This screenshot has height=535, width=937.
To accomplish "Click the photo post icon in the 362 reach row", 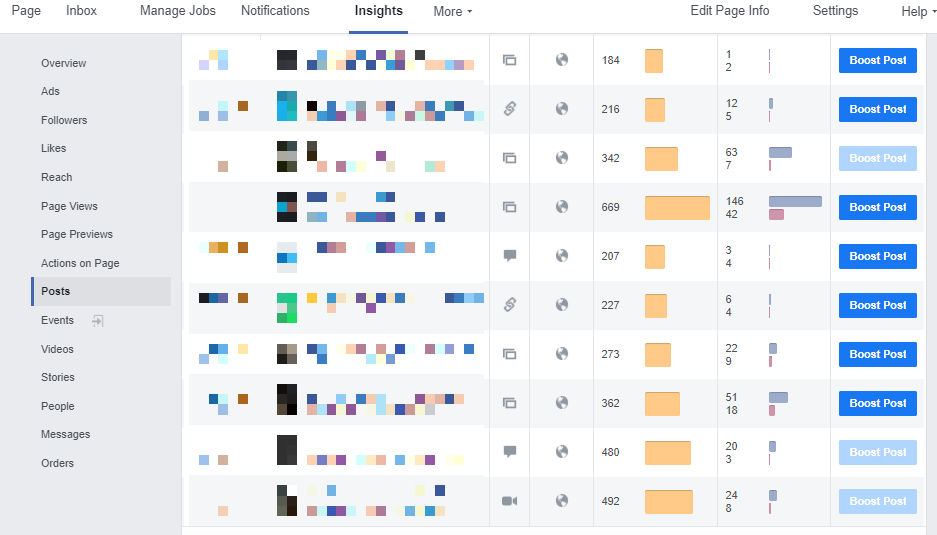I will click(x=509, y=403).
